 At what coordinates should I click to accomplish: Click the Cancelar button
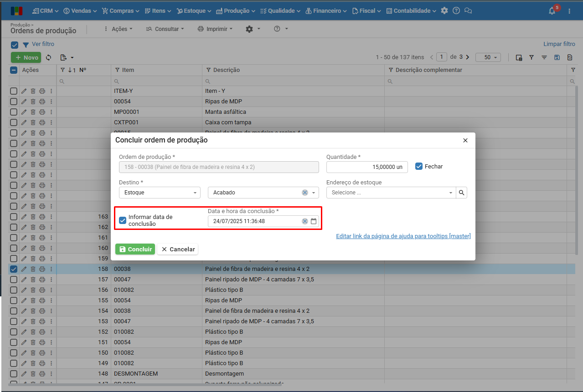pyautogui.click(x=178, y=249)
